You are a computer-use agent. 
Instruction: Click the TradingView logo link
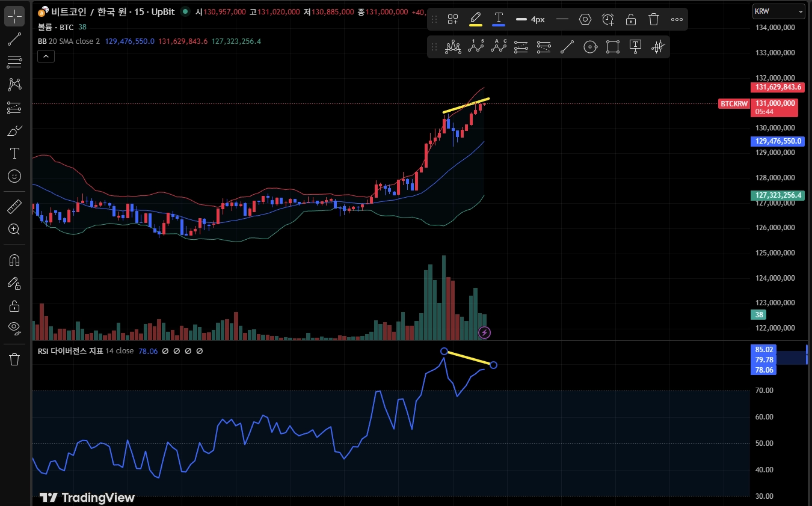point(87,498)
